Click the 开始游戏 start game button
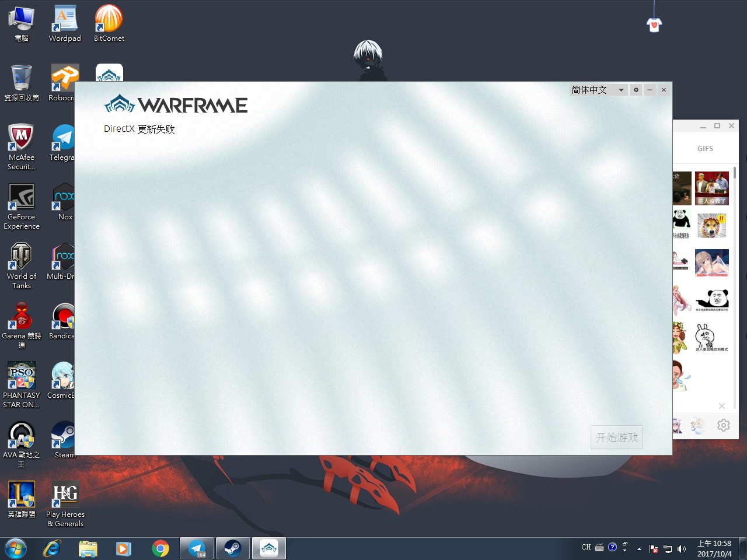 click(x=616, y=437)
